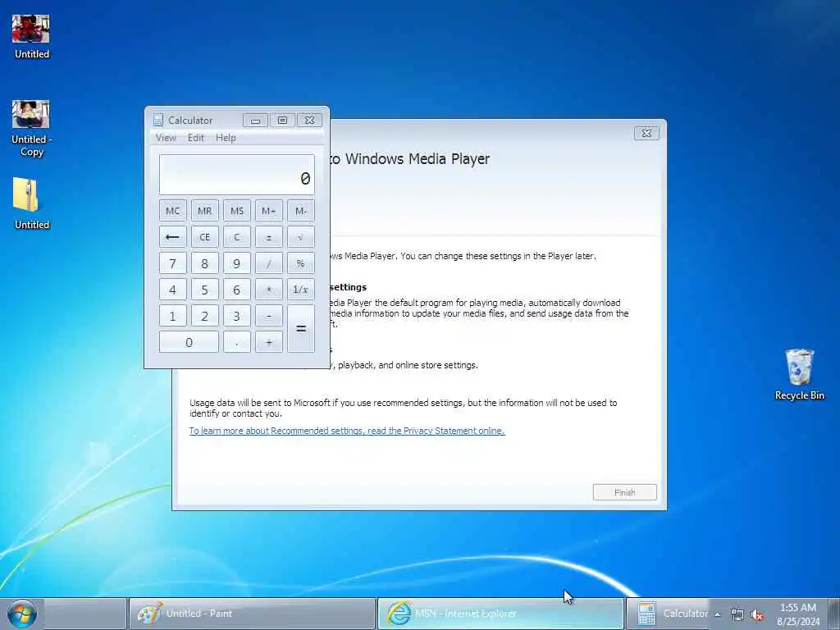Close the Windows Media Player setup dialog
Screen dimensions: 840x630
point(646,134)
